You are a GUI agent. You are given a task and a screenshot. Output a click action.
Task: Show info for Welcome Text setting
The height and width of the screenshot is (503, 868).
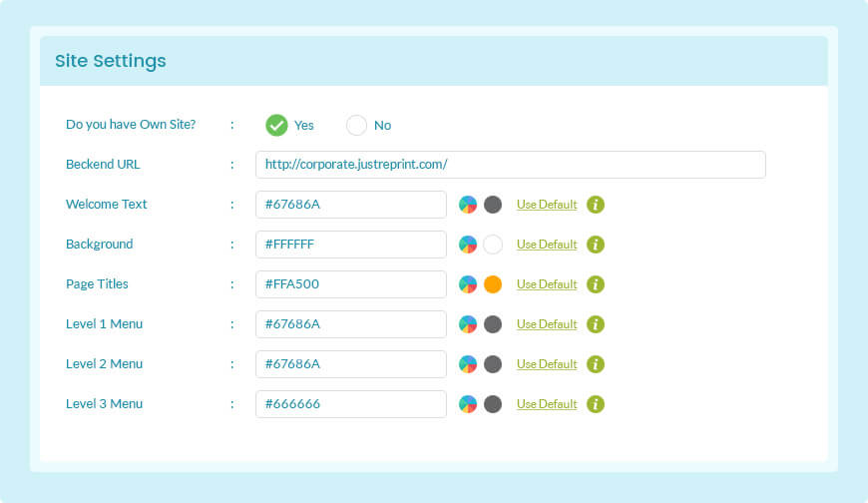point(596,205)
